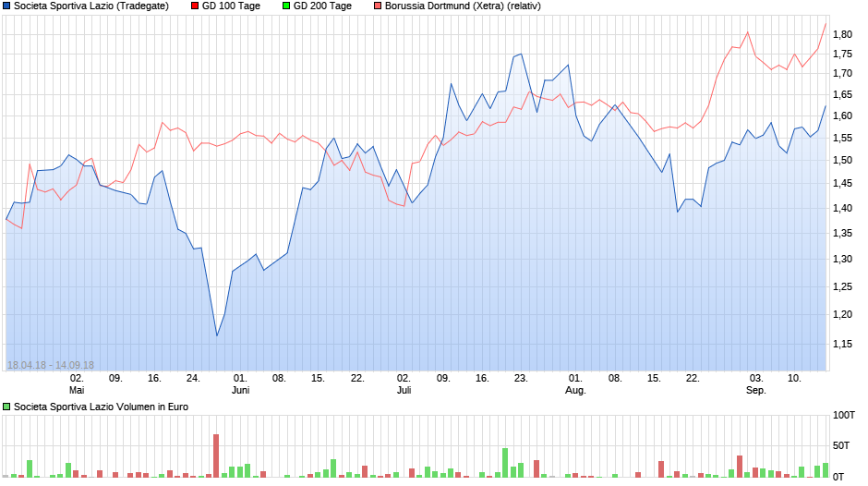
Task: Click the 1,50 price axis label
Action: (842, 160)
